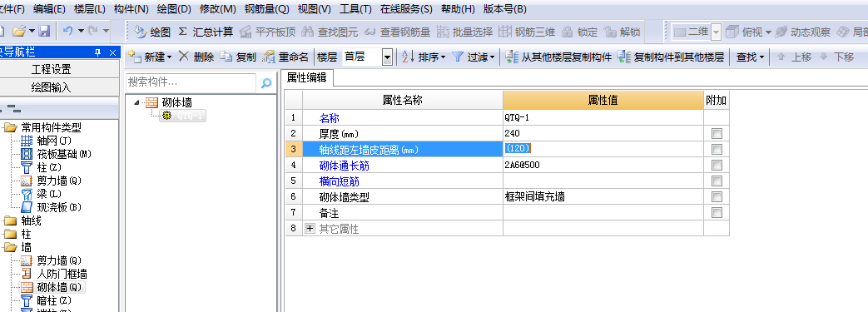Screen dimensions: 868x312
Task: Click the 工程设置 button
Action: coord(52,70)
